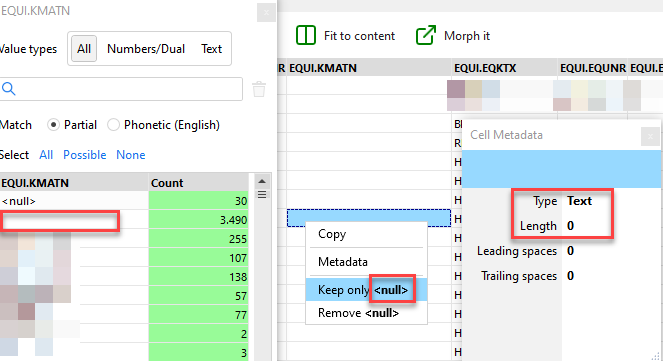Click the Morph it icon
Screen dimensions: 663x361
coord(426,35)
